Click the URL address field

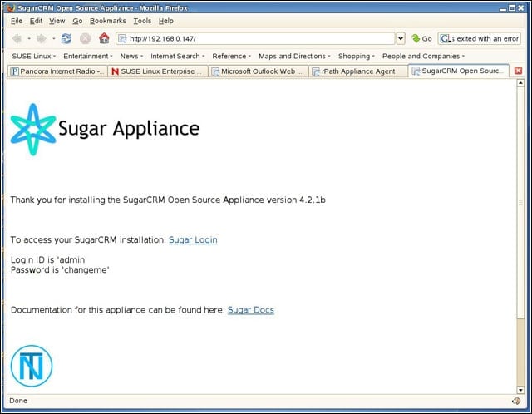[x=255, y=39]
